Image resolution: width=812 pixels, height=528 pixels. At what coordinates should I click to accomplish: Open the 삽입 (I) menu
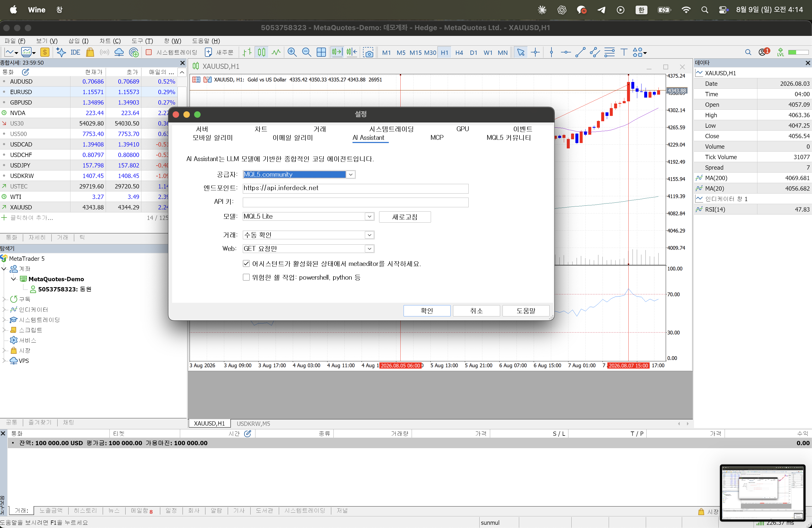point(79,41)
